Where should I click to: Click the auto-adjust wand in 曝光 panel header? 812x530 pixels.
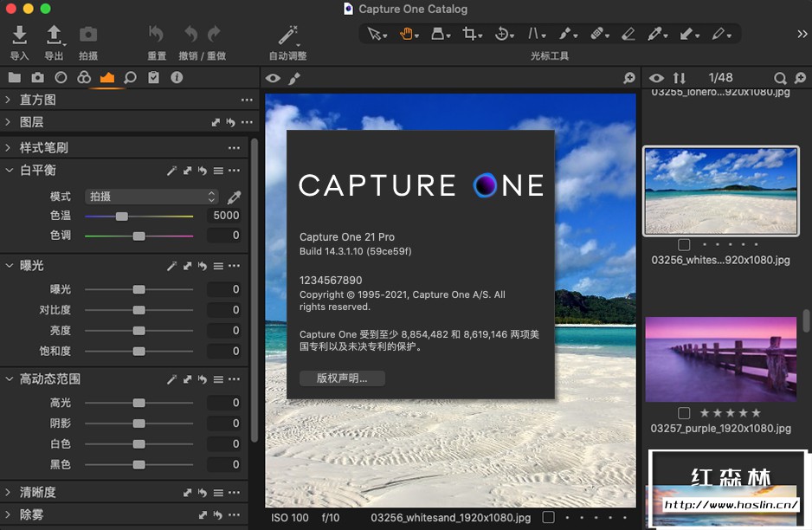pos(172,266)
